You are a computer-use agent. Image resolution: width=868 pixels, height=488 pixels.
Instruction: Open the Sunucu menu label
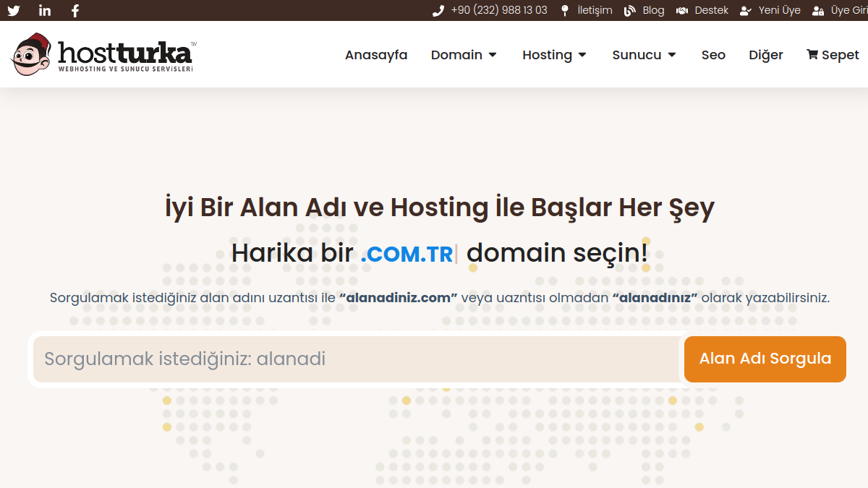[637, 55]
